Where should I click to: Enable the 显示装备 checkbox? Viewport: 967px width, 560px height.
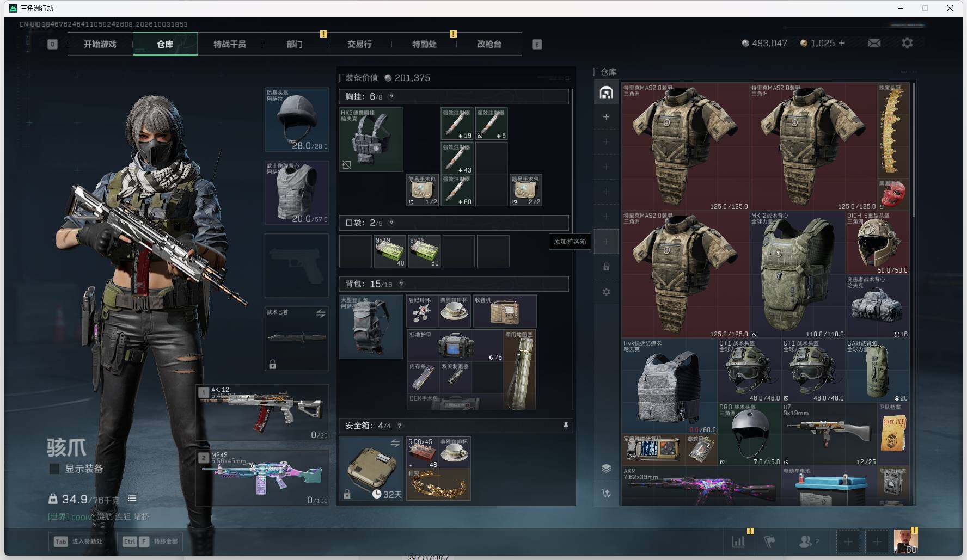(x=54, y=469)
